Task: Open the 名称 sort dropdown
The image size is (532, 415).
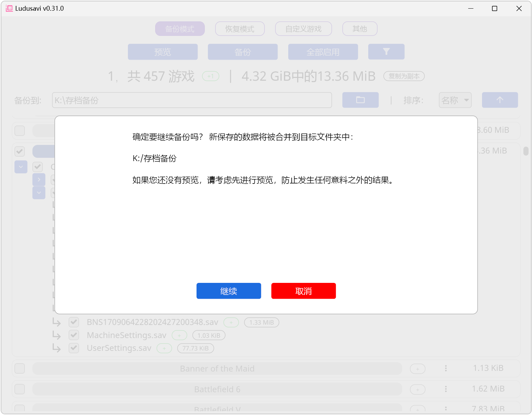Action: [455, 100]
